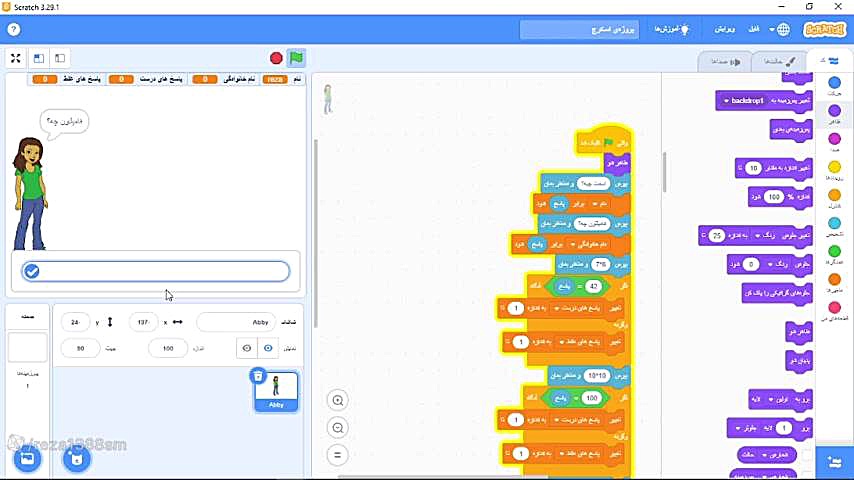Image resolution: width=854 pixels, height=480 pixels.
Task: Submit the answer with the checkmark button
Action: point(32,271)
